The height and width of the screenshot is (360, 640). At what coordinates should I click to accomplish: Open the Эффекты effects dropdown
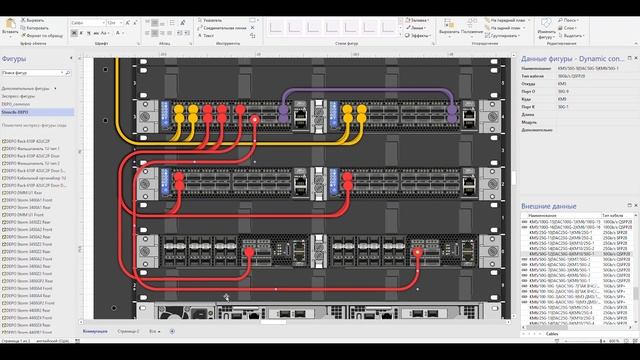click(418, 36)
